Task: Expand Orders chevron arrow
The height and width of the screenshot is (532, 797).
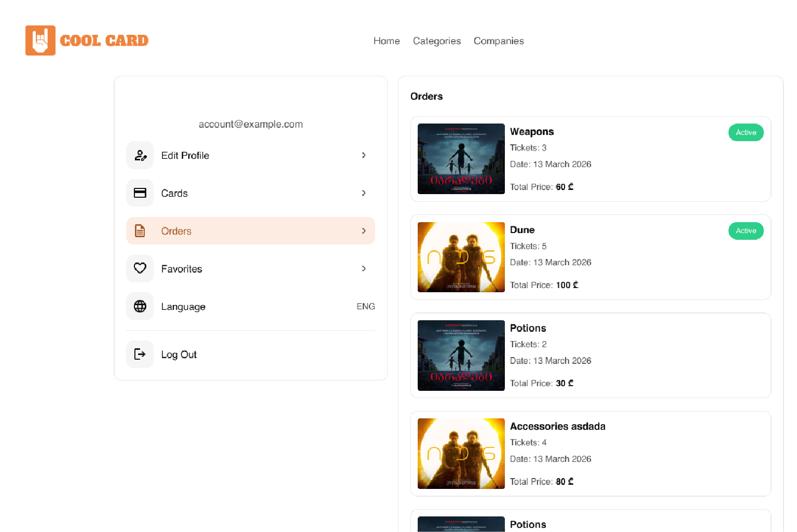Action: 364,231
